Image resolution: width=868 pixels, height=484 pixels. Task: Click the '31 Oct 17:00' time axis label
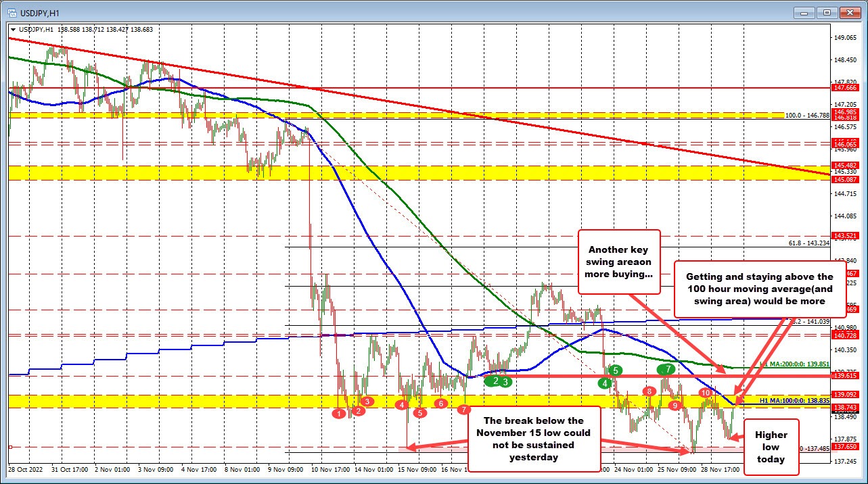(68, 468)
